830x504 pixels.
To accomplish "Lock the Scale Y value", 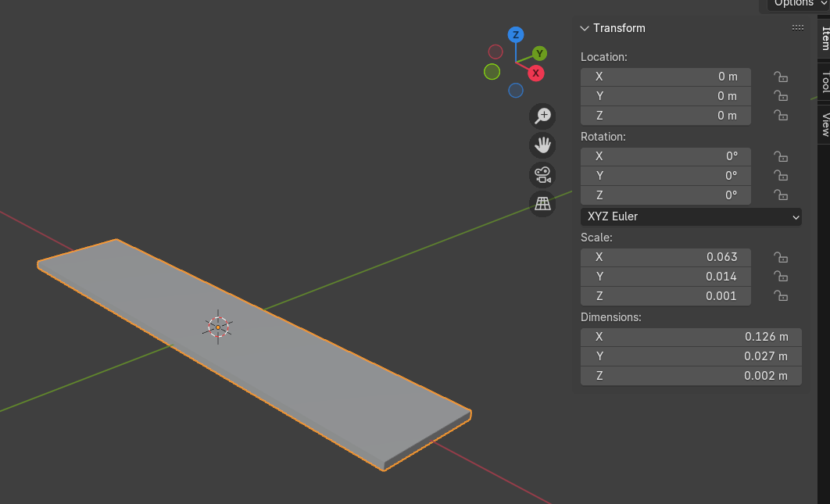I will (x=780, y=277).
